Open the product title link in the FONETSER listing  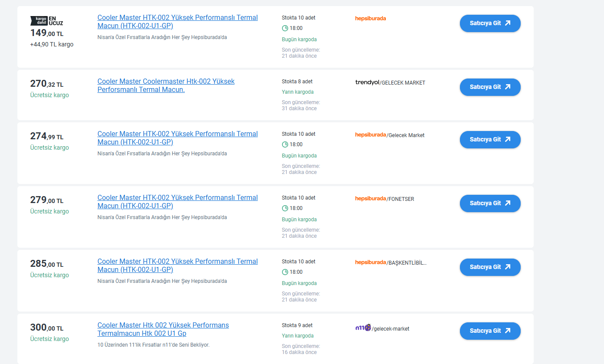pos(177,202)
